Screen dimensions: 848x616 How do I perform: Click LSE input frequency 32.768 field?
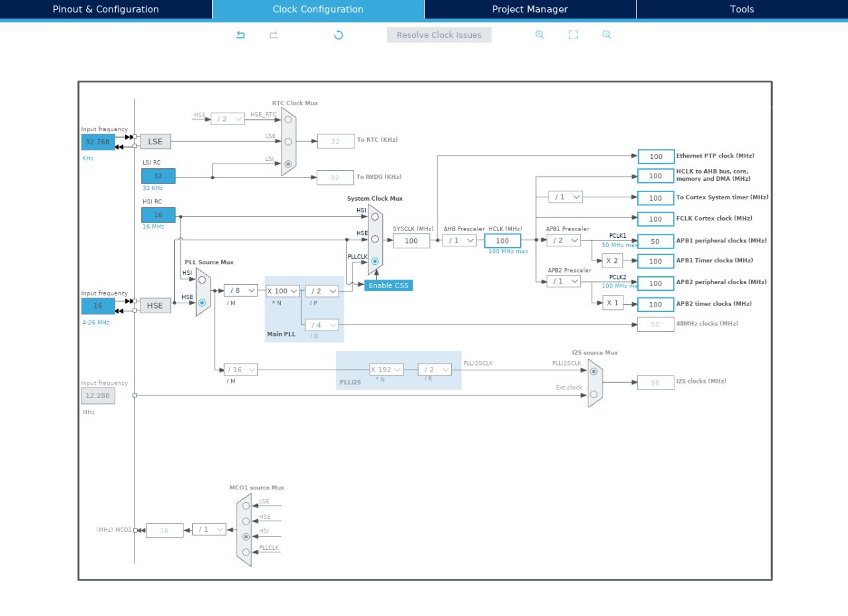(98, 142)
